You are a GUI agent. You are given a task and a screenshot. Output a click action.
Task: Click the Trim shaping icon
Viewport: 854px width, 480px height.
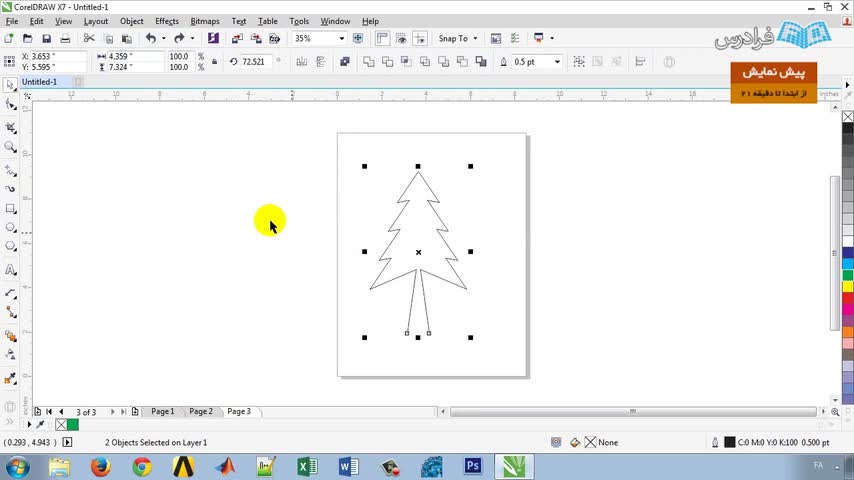(387, 62)
